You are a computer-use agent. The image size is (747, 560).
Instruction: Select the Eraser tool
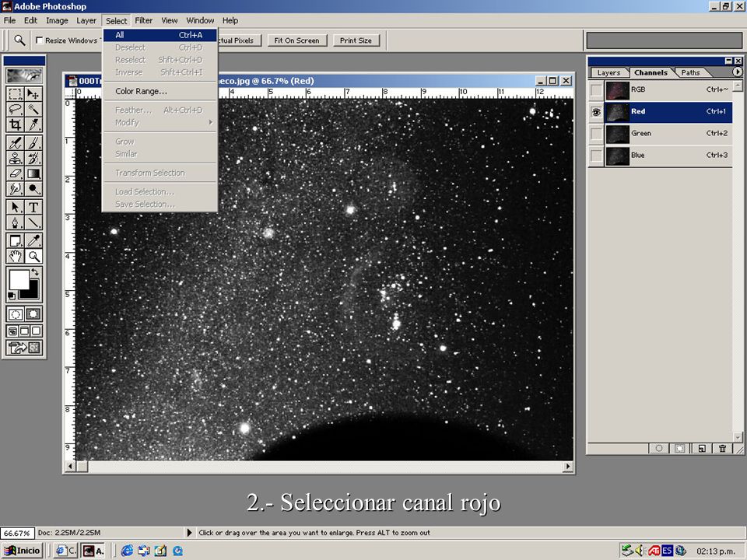click(16, 173)
